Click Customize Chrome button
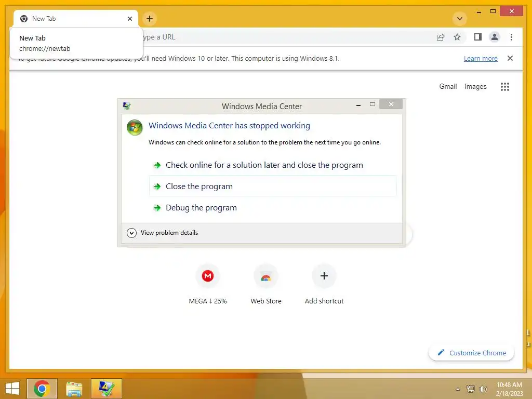Viewport: 532px width, 399px height. (x=472, y=353)
